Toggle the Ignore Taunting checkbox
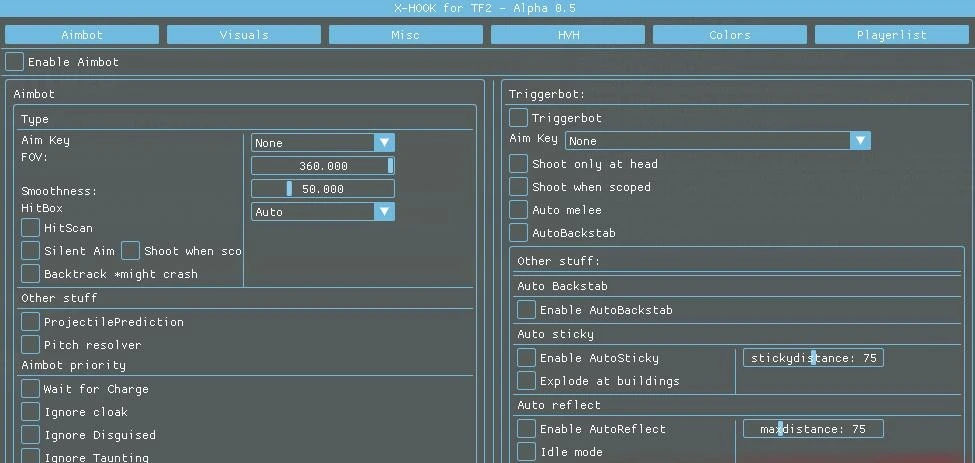This screenshot has height=463, width=975. coord(30,456)
